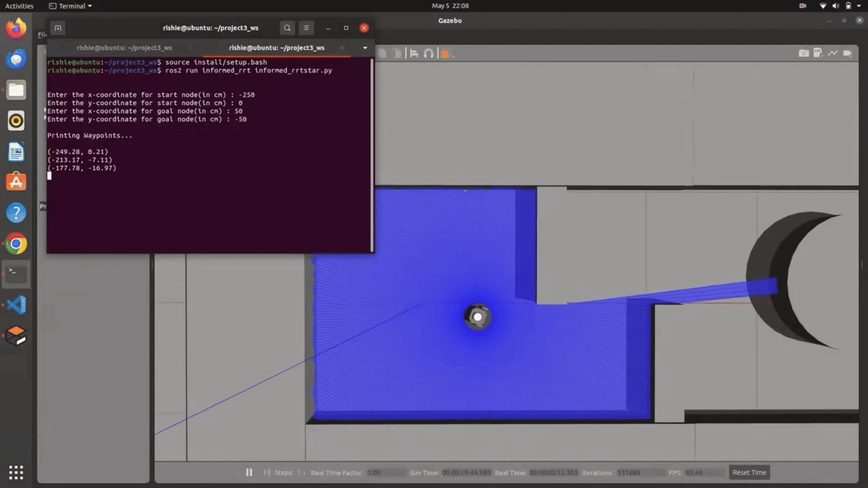The height and width of the screenshot is (488, 868).
Task: Open Ubuntu Software store icon
Action: 16,182
